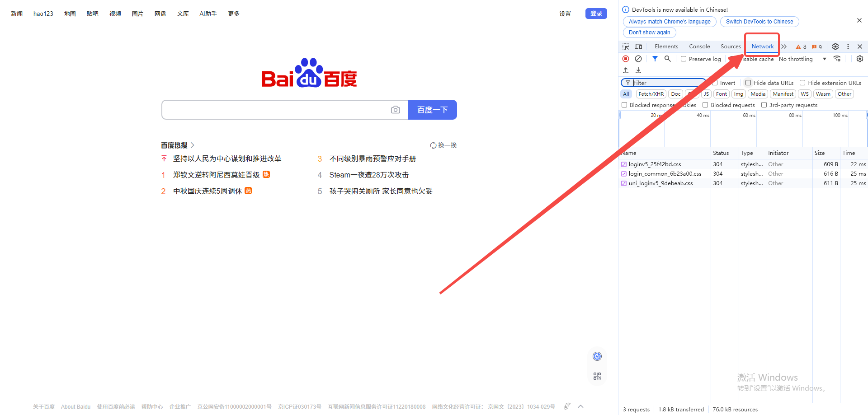Open network conditions wifi-gear icon
Viewport: 868px width, 415px height.
(837, 59)
